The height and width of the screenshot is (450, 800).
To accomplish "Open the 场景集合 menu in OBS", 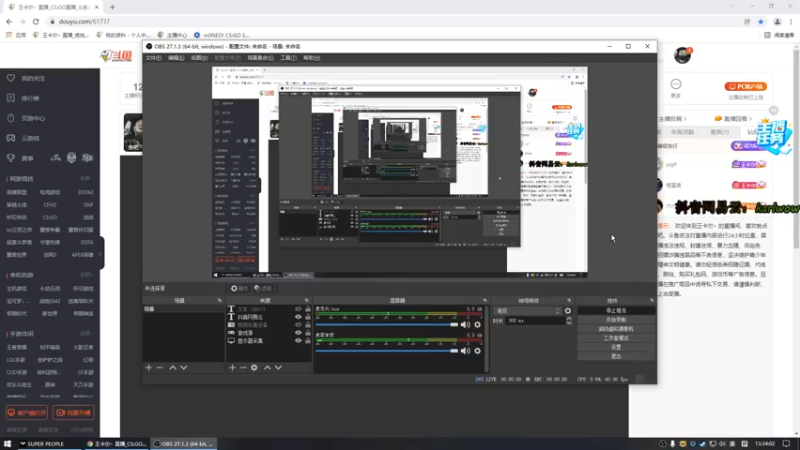I will [260, 58].
